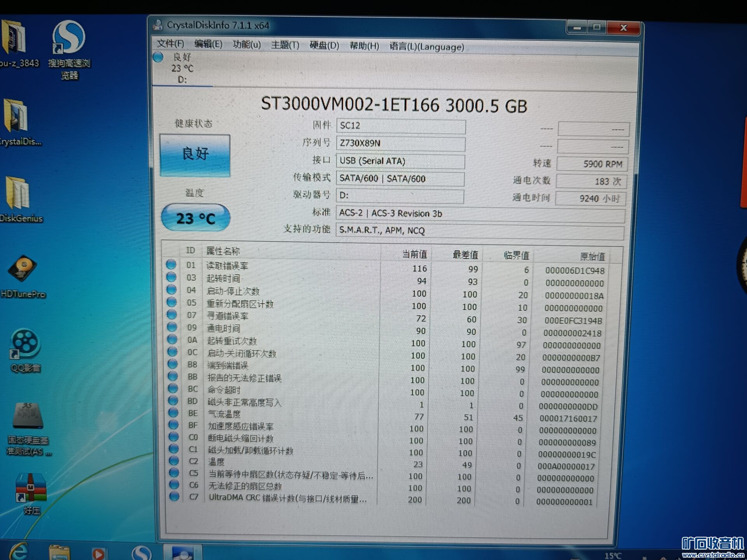Open File Explorer from the taskbar
The height and width of the screenshot is (560, 747).
point(59,552)
